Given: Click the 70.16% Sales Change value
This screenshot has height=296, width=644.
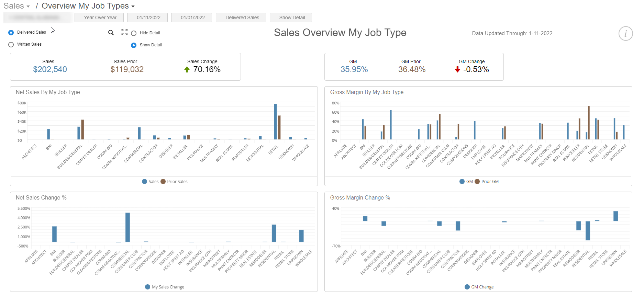Looking at the screenshot, I should (207, 70).
